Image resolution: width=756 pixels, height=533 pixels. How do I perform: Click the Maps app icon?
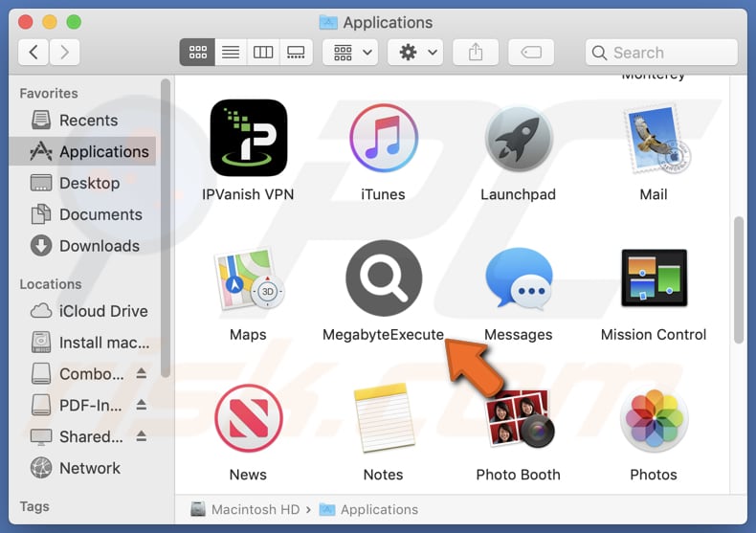click(249, 278)
